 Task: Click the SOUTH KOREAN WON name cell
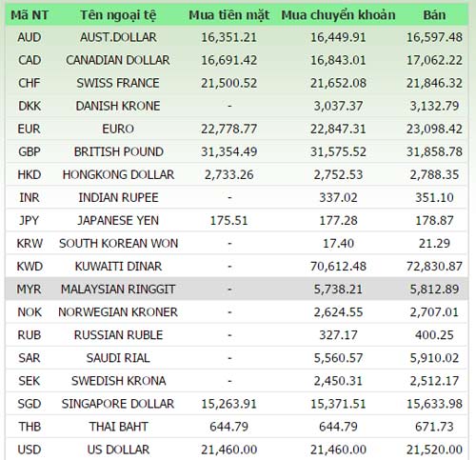(x=118, y=243)
